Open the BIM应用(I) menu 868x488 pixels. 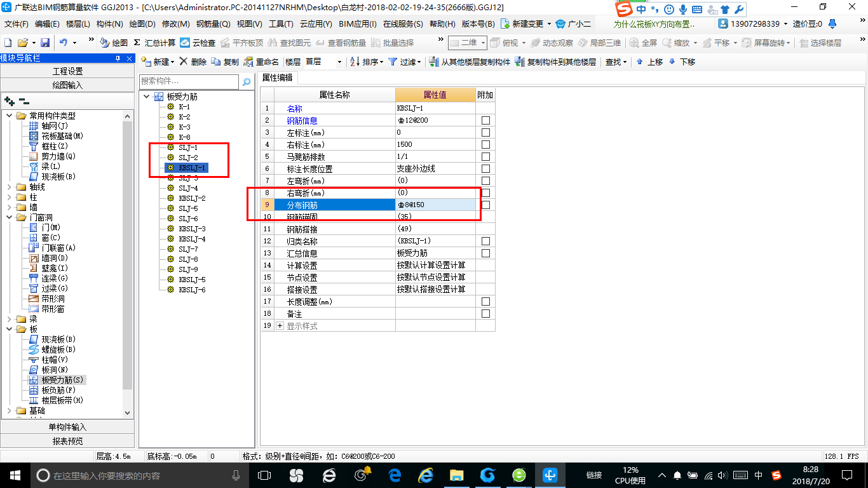358,24
